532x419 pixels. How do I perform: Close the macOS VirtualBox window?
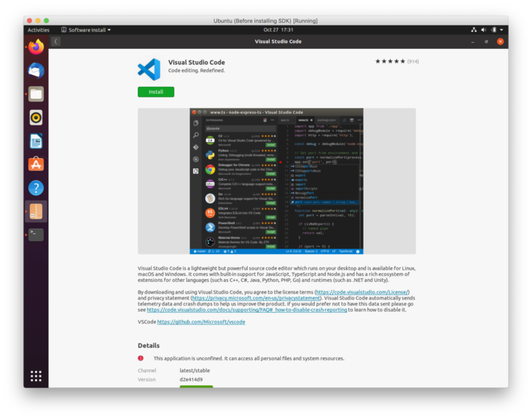click(30, 20)
